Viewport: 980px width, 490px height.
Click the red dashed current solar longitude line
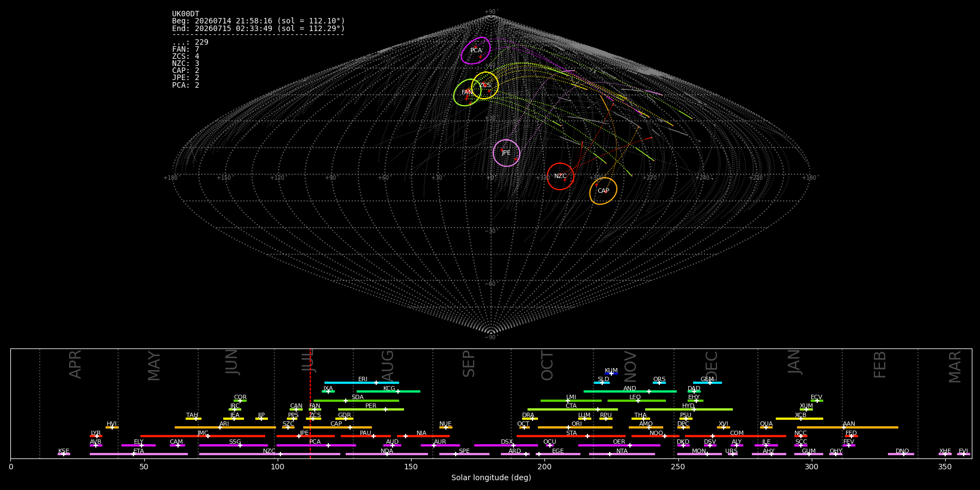(310, 403)
